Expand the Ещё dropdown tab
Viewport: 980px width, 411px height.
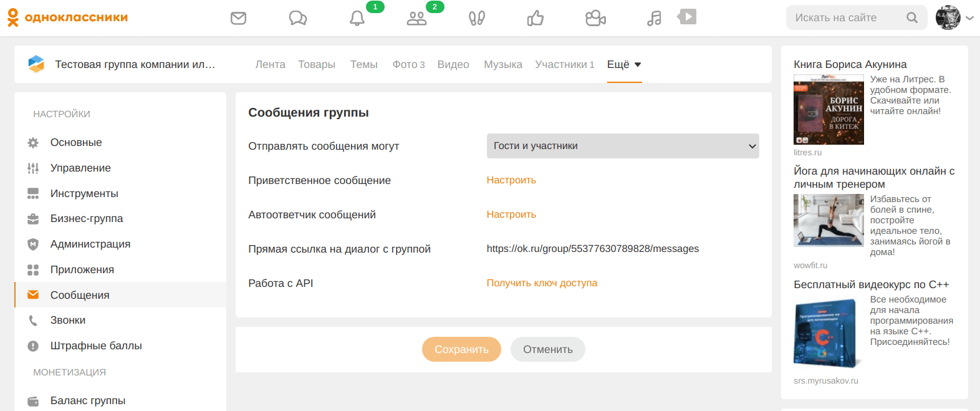(x=624, y=64)
